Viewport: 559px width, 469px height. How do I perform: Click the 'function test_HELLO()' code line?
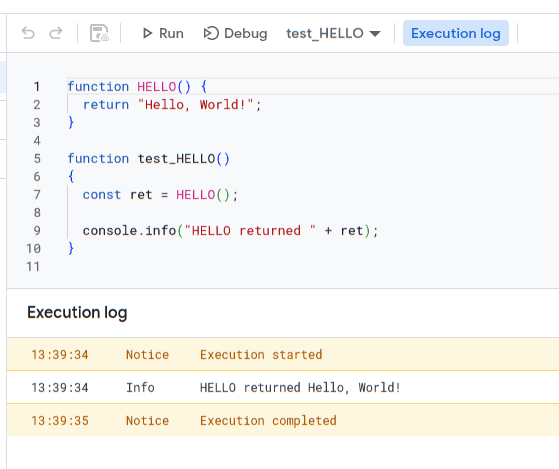click(x=149, y=159)
